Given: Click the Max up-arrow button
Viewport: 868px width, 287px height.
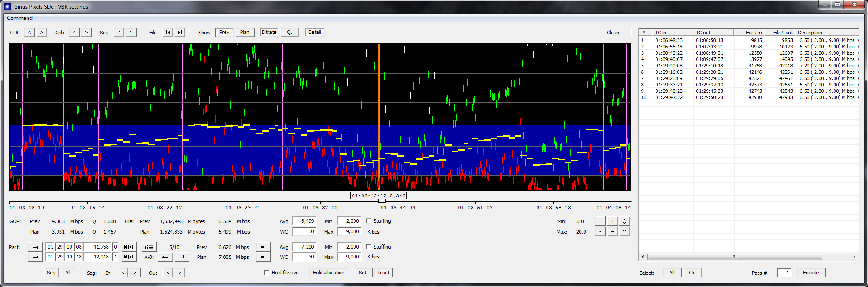Looking at the screenshot, I should point(624,231).
